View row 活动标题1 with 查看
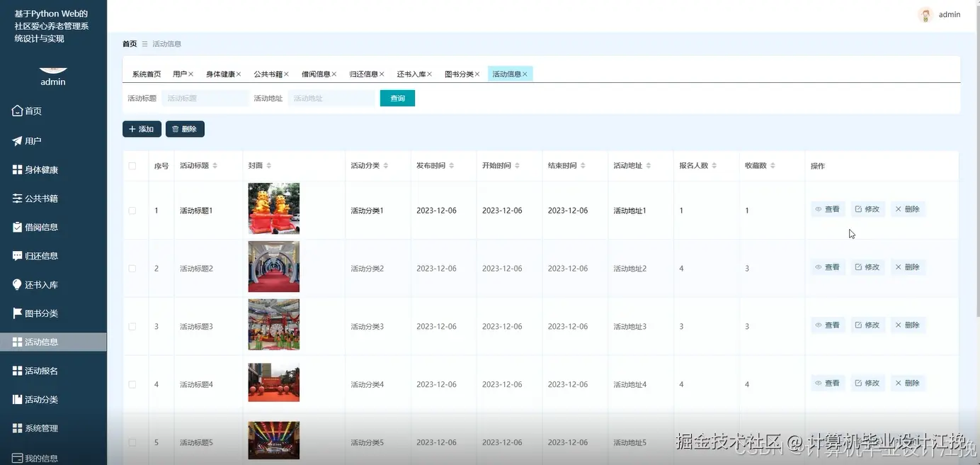Image resolution: width=980 pixels, height=465 pixels. [x=828, y=209]
